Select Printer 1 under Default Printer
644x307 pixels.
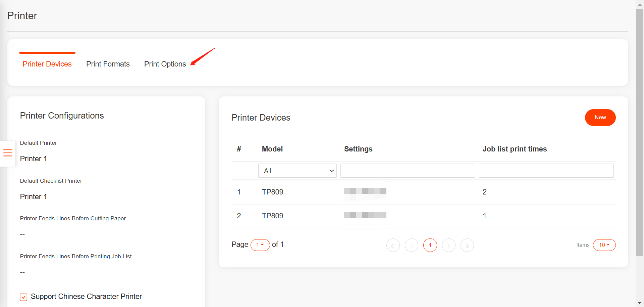33,159
